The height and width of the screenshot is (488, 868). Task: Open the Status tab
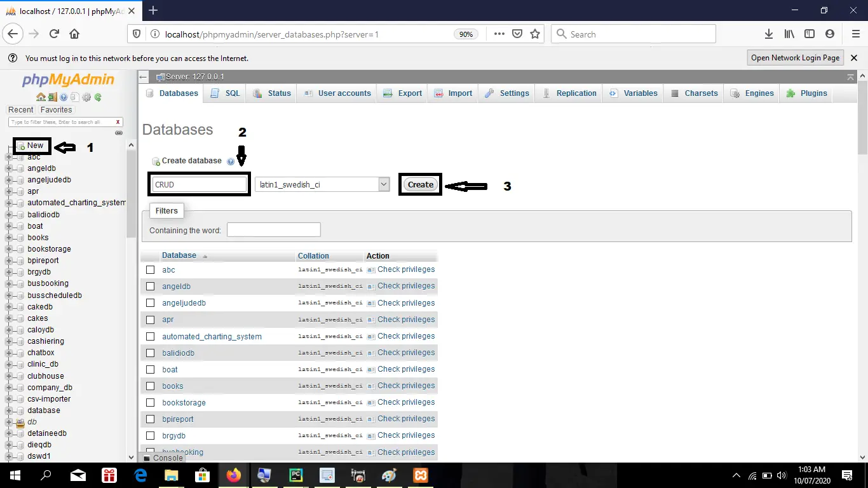coord(272,93)
